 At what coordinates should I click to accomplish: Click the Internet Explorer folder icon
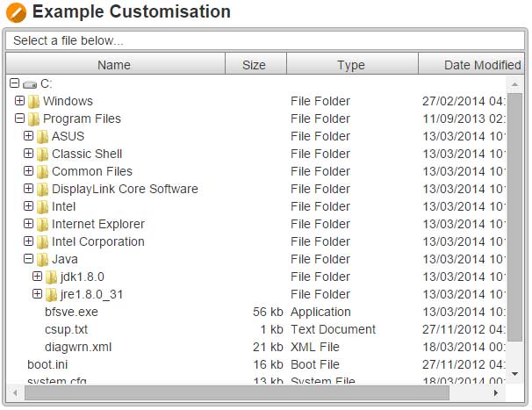coord(42,225)
